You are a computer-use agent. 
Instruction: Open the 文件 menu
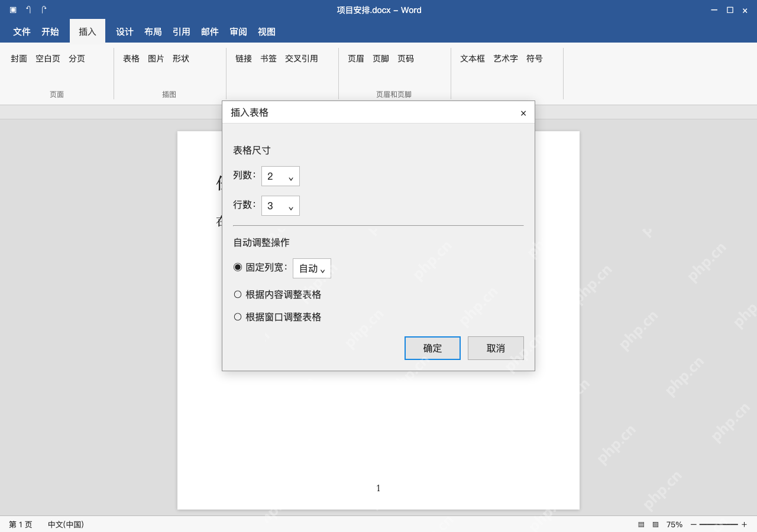point(22,32)
